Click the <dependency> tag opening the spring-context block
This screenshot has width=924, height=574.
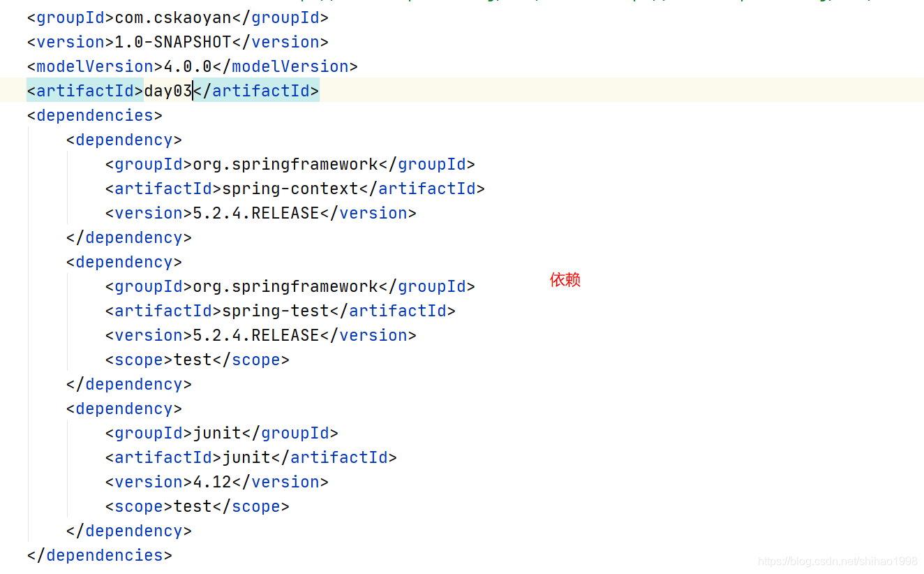pos(124,140)
